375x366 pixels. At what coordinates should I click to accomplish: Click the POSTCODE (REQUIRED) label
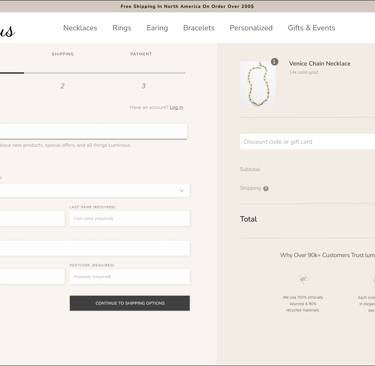point(92,265)
